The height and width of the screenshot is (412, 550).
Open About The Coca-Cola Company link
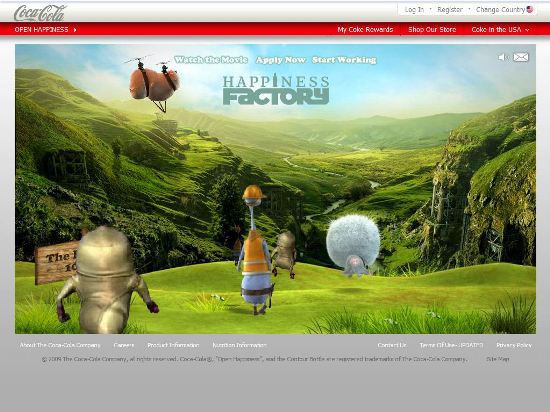click(x=60, y=345)
